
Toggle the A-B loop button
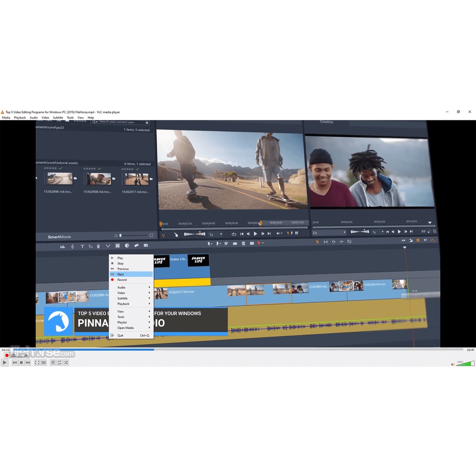pyautogui.click(x=20, y=355)
